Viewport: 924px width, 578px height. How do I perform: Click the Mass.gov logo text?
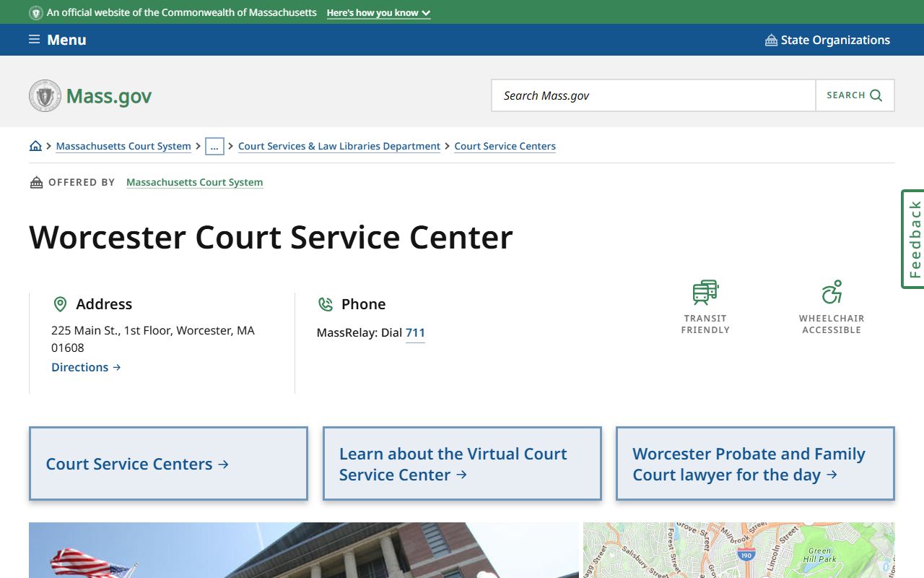tap(109, 96)
